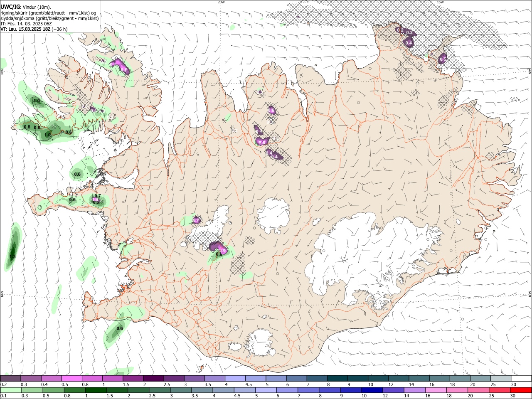Select the violet rain swatch between 14 and 16
This screenshot has height=399, width=532.
tap(414, 390)
